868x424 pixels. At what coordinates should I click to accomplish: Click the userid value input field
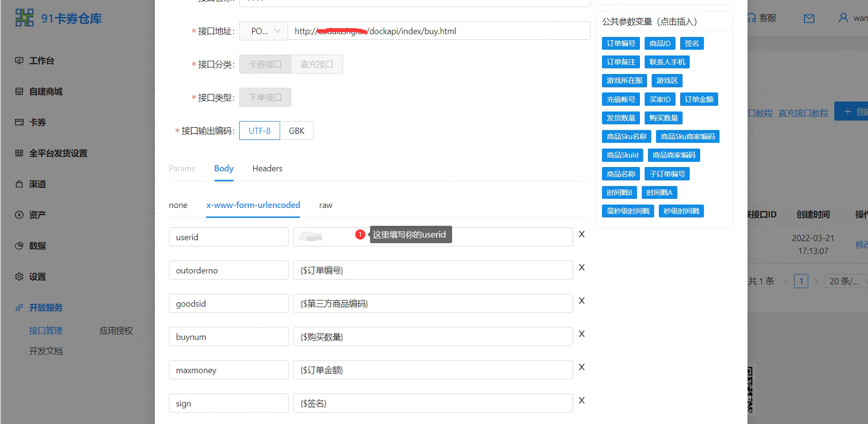tap(433, 237)
